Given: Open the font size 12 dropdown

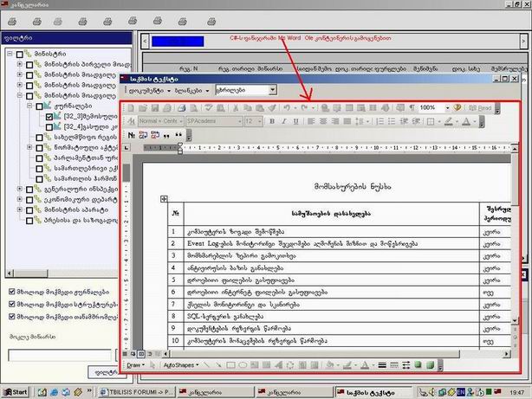Looking at the screenshot, I should click(260, 121).
